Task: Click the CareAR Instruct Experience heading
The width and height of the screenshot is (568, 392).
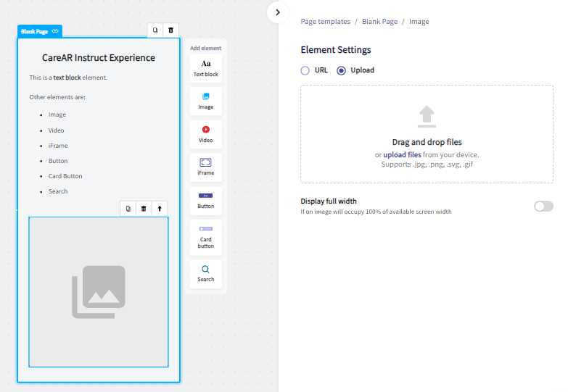Action: (99, 57)
